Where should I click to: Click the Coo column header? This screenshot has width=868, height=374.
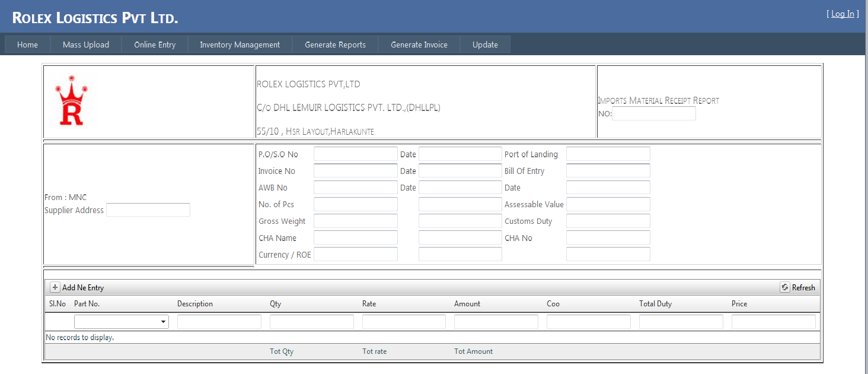pos(553,303)
